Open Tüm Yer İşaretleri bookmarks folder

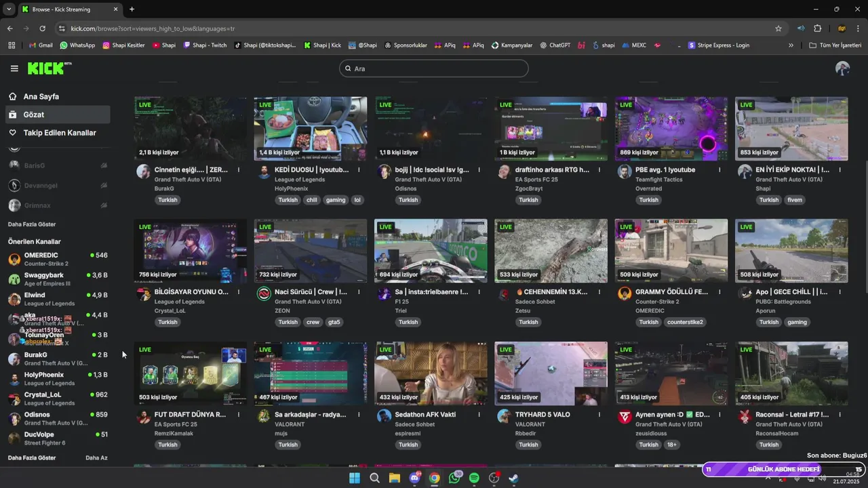[x=835, y=45]
